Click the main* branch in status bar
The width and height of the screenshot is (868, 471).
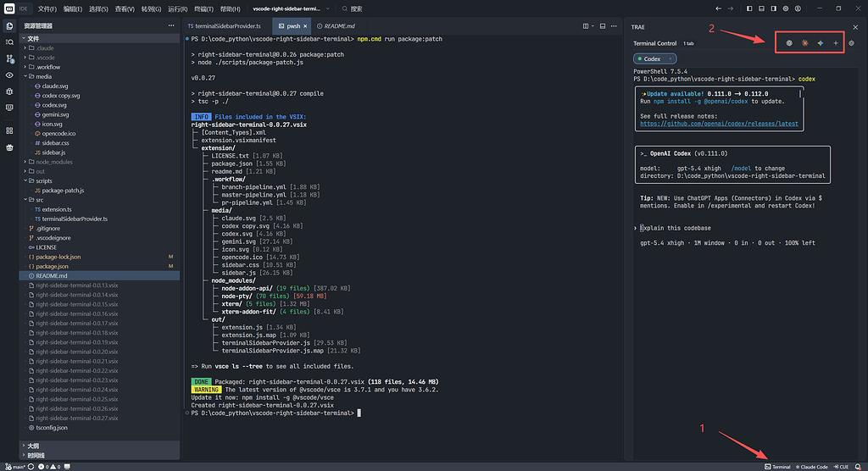15,467
